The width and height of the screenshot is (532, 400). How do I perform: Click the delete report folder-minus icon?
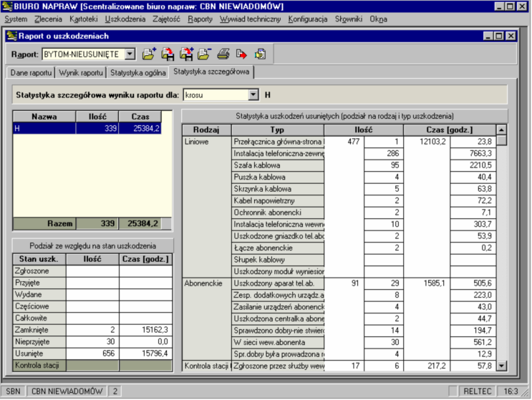204,54
